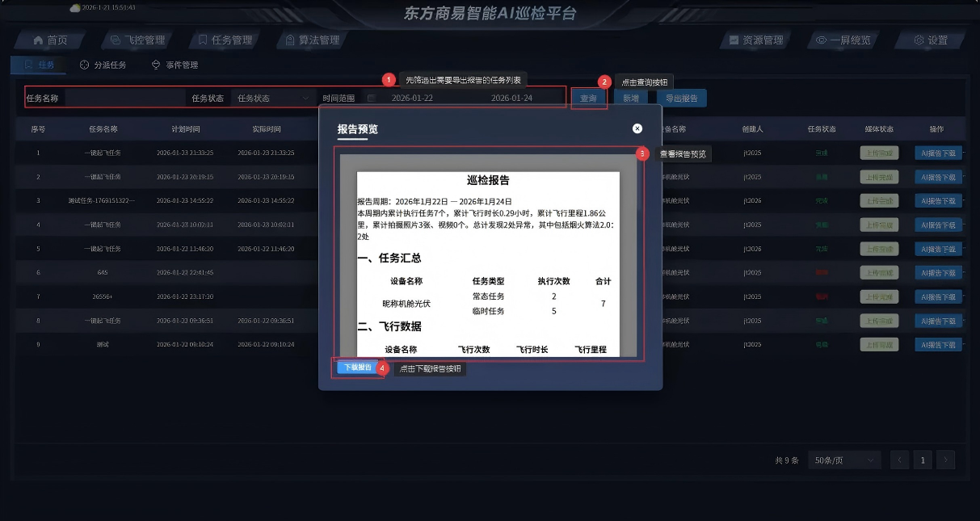Click the 巡检报告 title in the preview
The width and height of the screenshot is (980, 521).
click(x=488, y=181)
